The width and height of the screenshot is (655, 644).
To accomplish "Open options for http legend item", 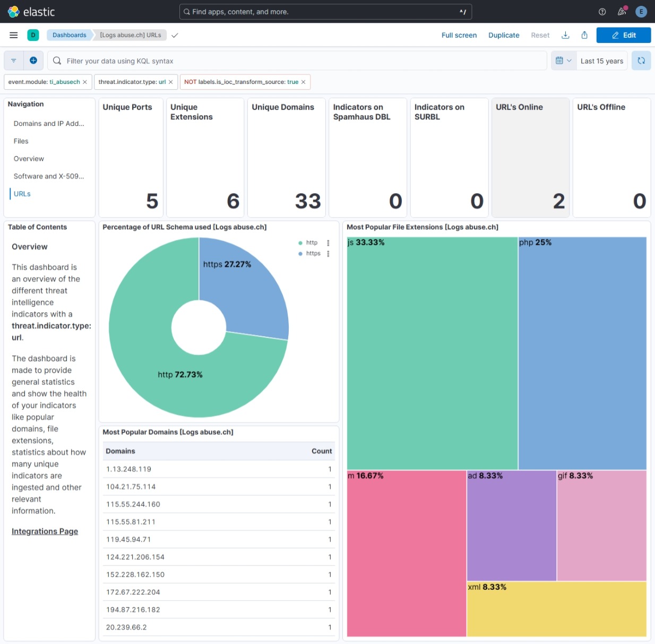I will point(328,243).
